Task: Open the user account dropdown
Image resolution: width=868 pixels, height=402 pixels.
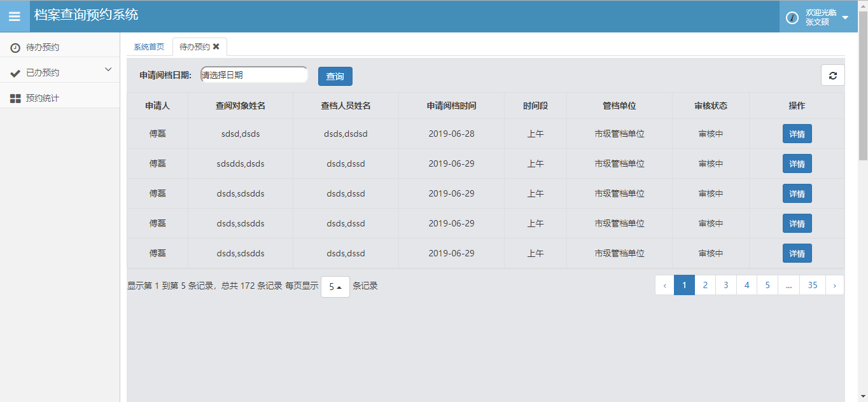Action: (845, 17)
